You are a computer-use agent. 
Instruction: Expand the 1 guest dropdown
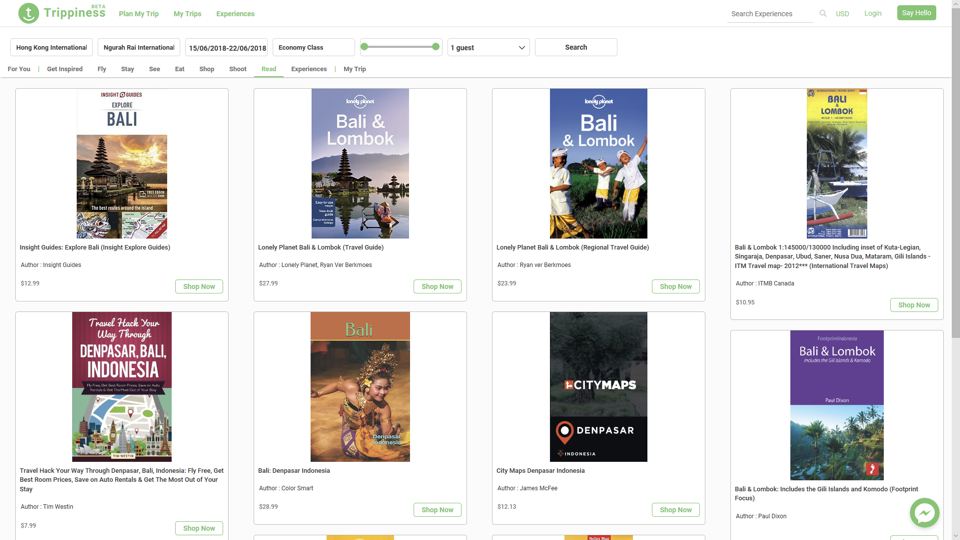tap(489, 47)
